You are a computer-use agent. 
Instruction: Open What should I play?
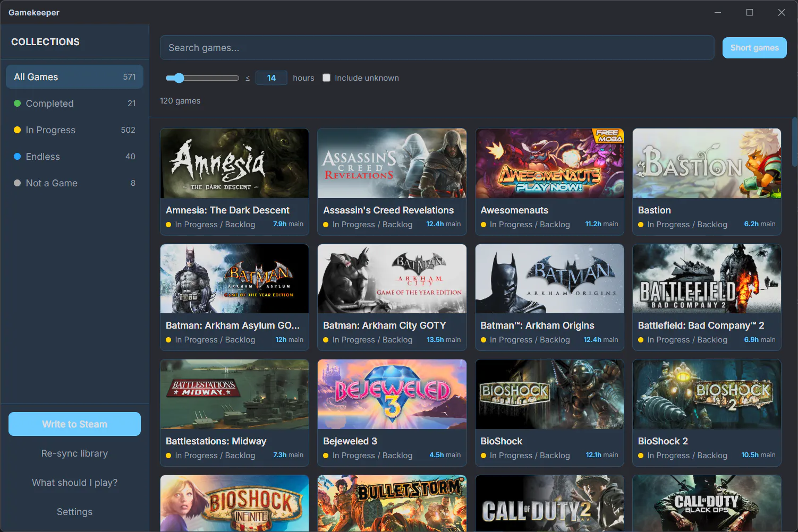tap(74, 483)
